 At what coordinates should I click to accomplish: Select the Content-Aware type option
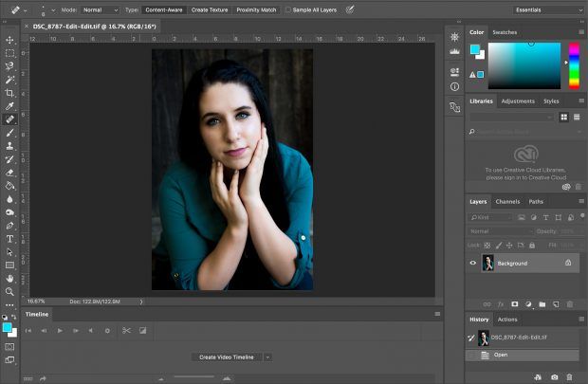[163, 9]
